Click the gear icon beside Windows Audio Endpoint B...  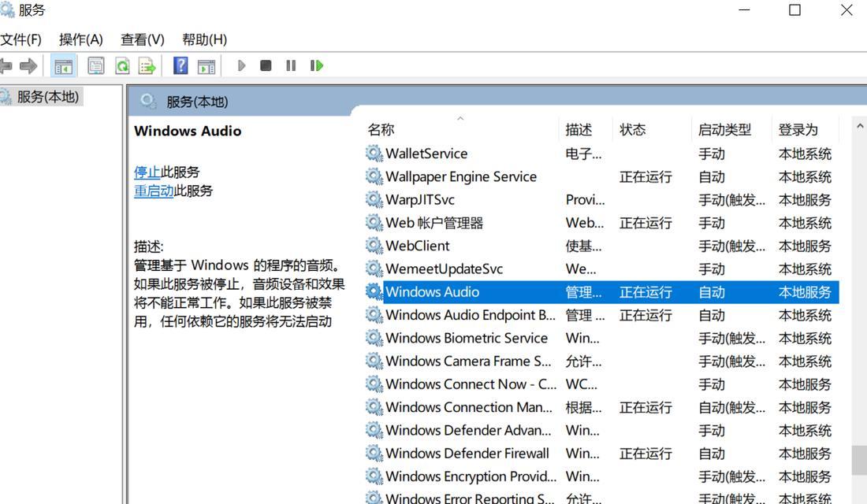(x=374, y=315)
